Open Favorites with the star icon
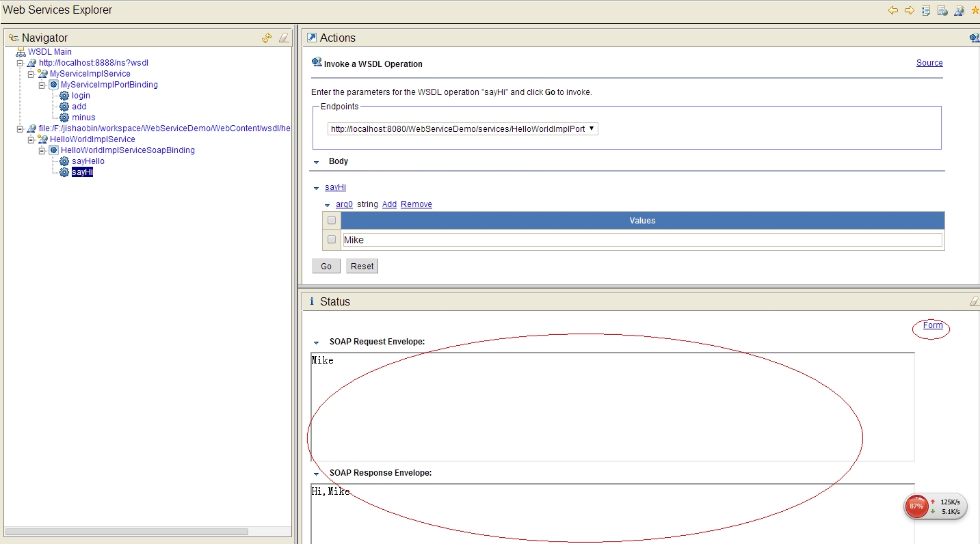Viewport: 980px width, 544px height. (975, 10)
